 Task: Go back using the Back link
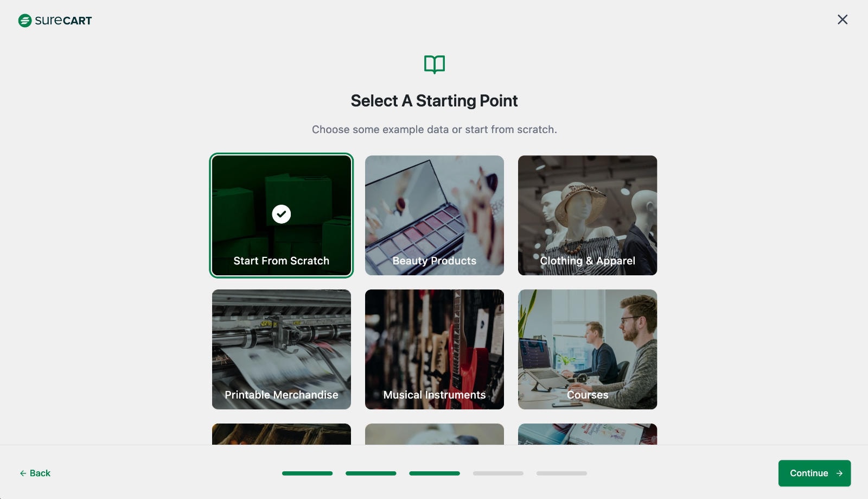(x=35, y=473)
